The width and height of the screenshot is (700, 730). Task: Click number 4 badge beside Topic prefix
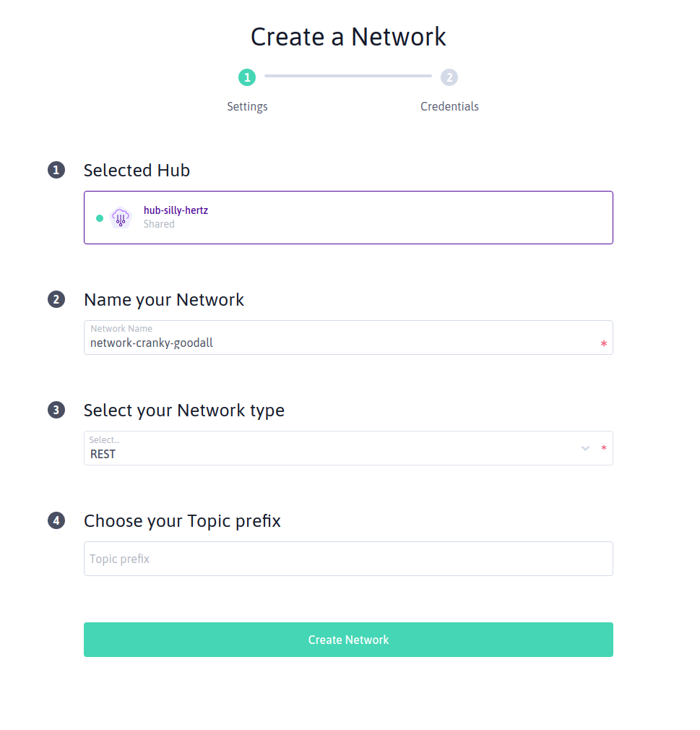tap(56, 520)
